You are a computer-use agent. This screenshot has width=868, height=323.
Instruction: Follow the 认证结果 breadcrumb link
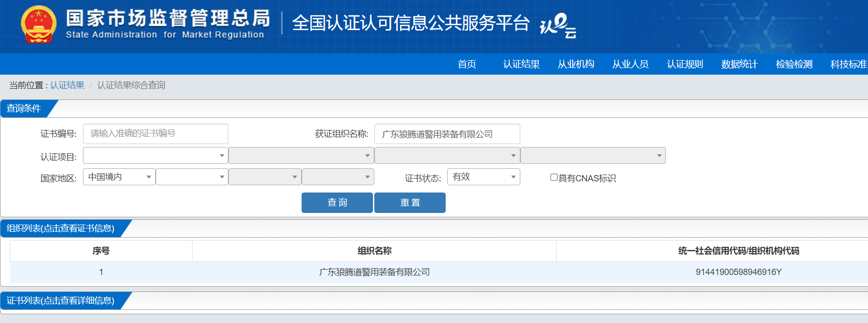click(x=67, y=85)
